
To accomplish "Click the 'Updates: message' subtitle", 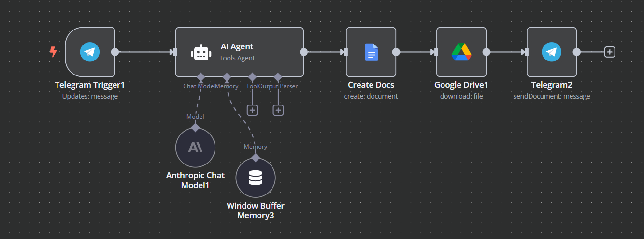I will coord(90,96).
